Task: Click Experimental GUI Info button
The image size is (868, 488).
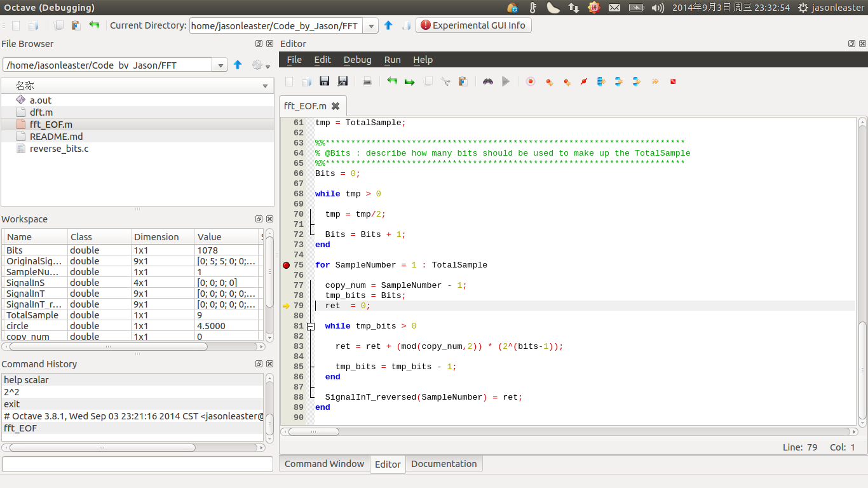Action: (x=473, y=25)
